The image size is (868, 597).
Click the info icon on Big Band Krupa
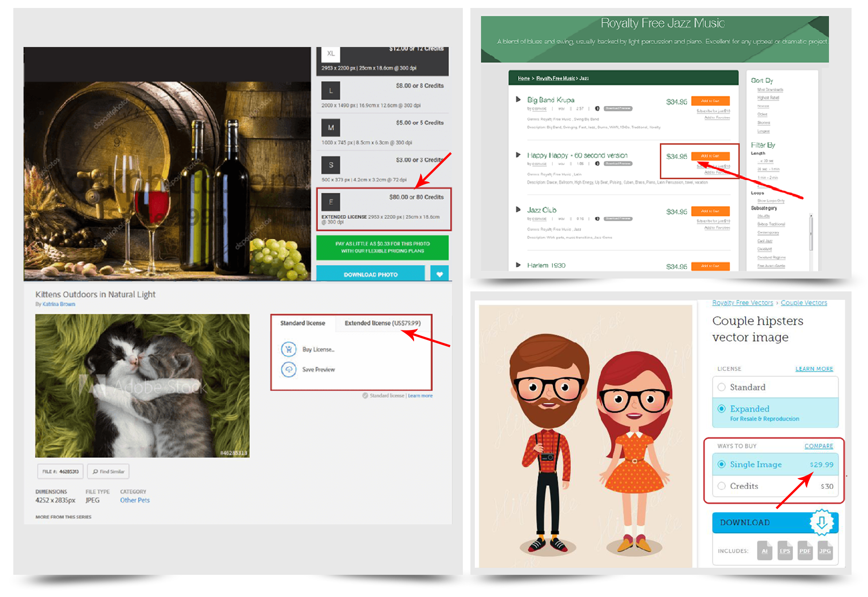tap(597, 109)
